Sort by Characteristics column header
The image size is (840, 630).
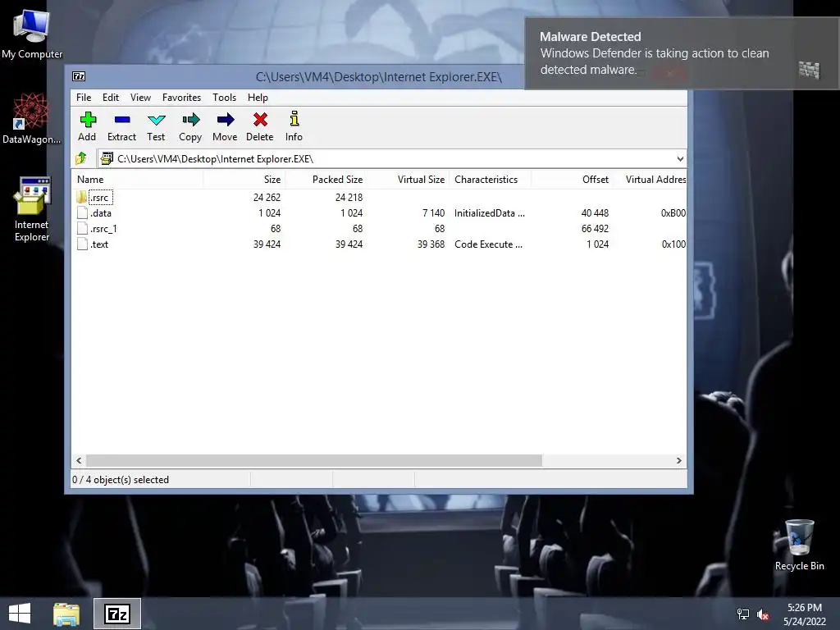(490, 180)
